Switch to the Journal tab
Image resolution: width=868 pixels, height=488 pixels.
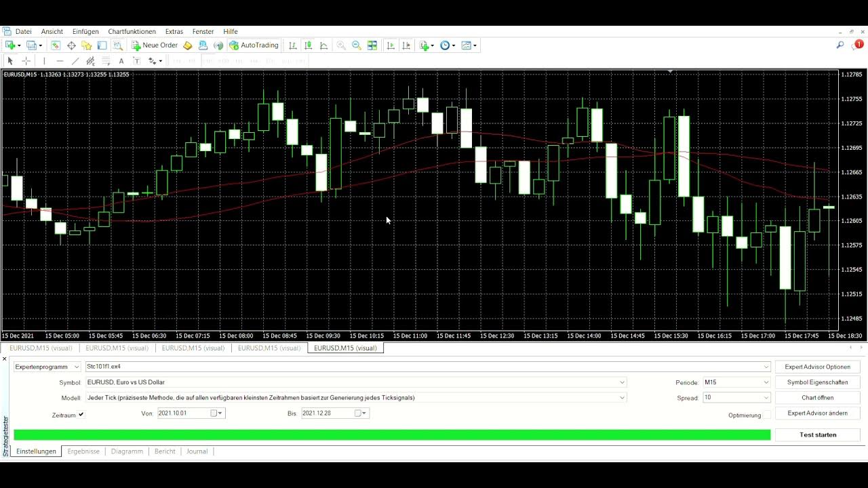coord(197,451)
